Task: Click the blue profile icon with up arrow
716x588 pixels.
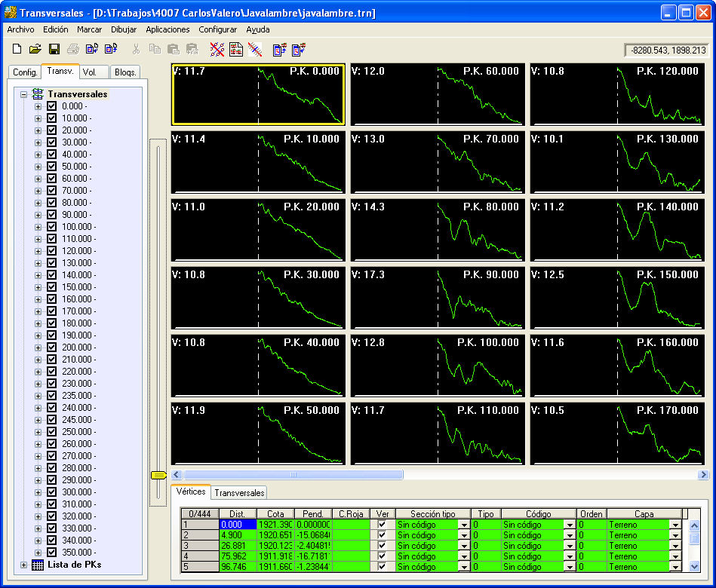Action: pos(279,49)
